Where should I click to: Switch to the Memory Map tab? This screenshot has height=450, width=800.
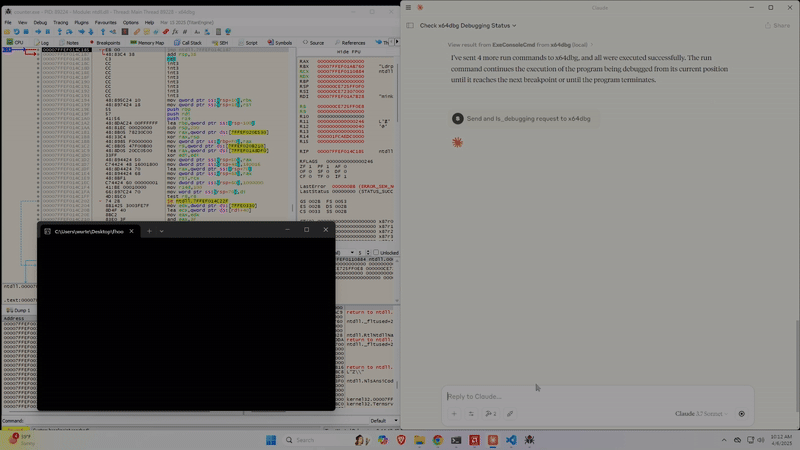[147, 43]
